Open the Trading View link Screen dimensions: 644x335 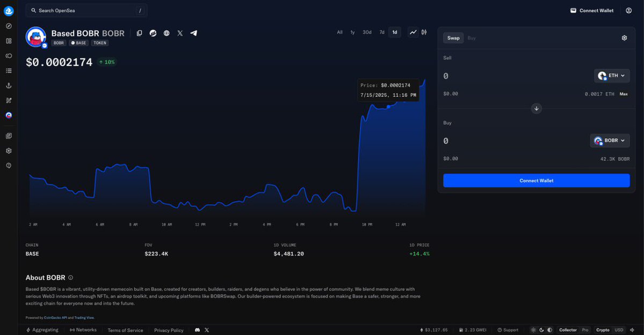pos(84,318)
